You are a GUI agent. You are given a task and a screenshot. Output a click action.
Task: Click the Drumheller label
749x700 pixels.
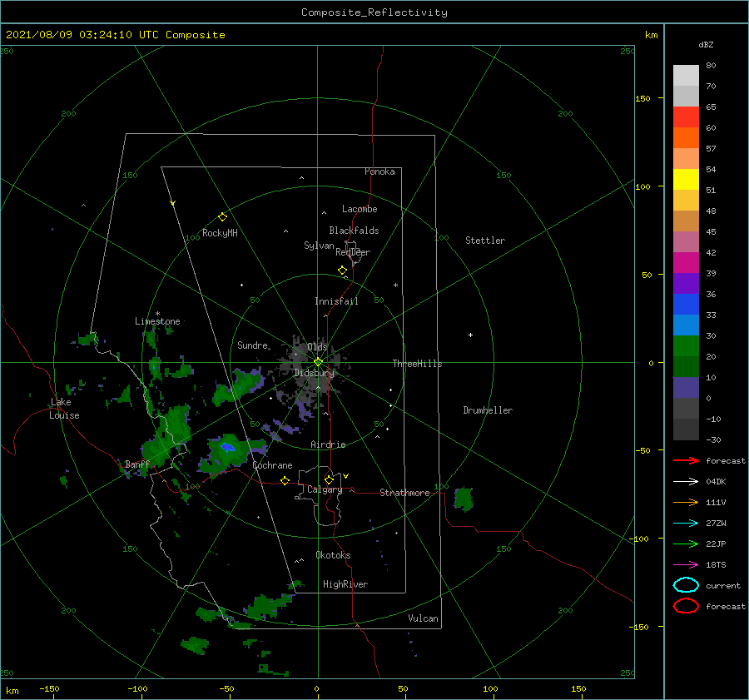[x=488, y=410]
